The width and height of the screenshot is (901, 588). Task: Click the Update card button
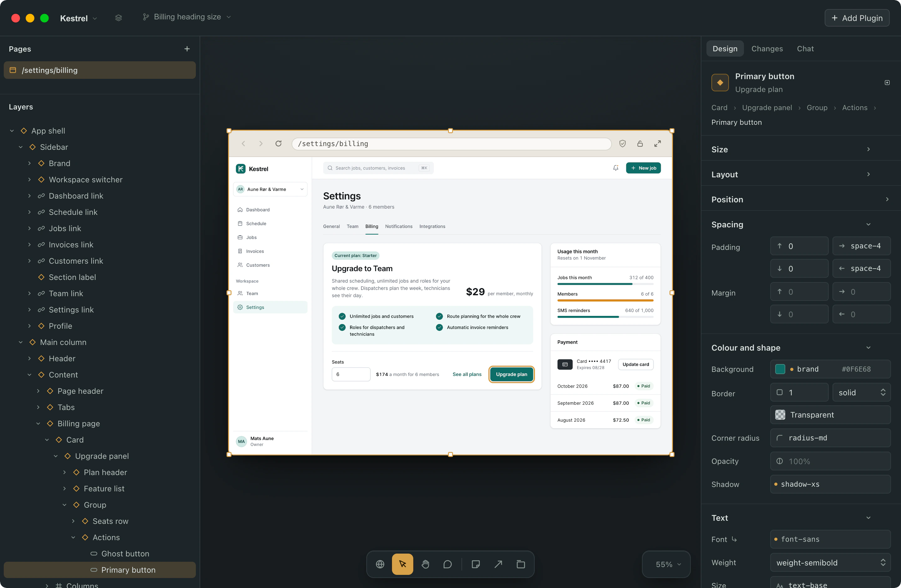tap(636, 364)
